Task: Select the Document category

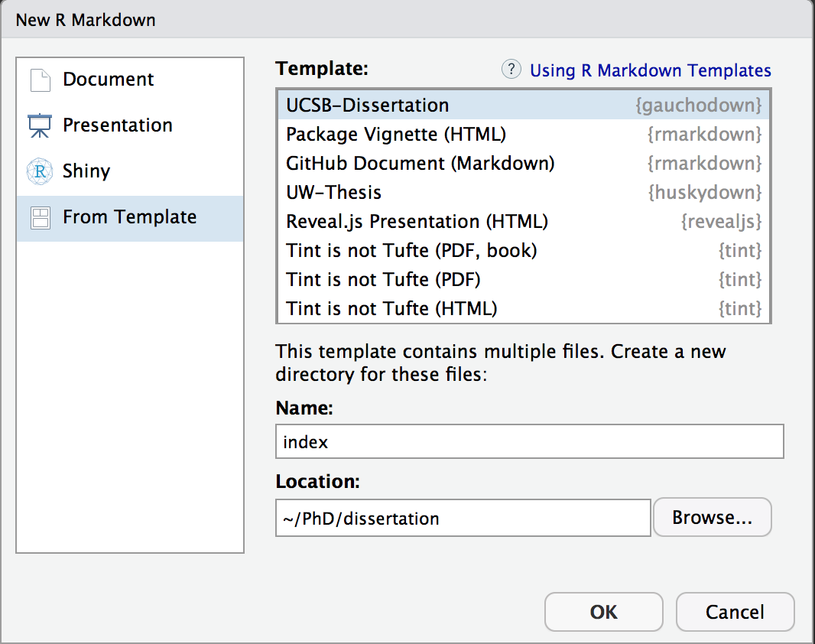Action: (x=108, y=80)
